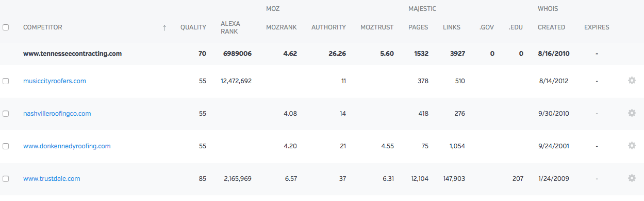Viewport: 644px width, 201px height.
Task: Sort by the Alexa Rank column header
Action: (230, 27)
